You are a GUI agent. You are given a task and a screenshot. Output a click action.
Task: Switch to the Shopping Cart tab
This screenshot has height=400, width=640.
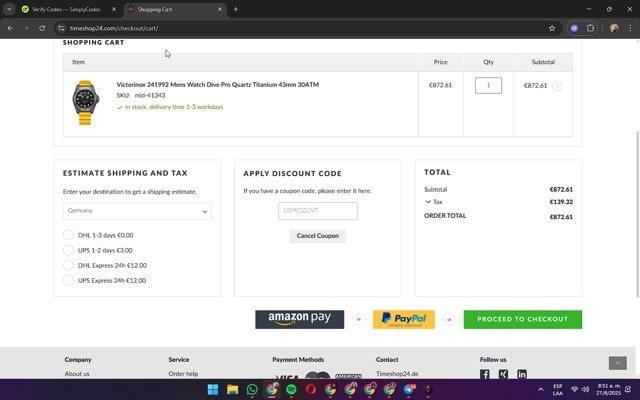[x=173, y=9]
